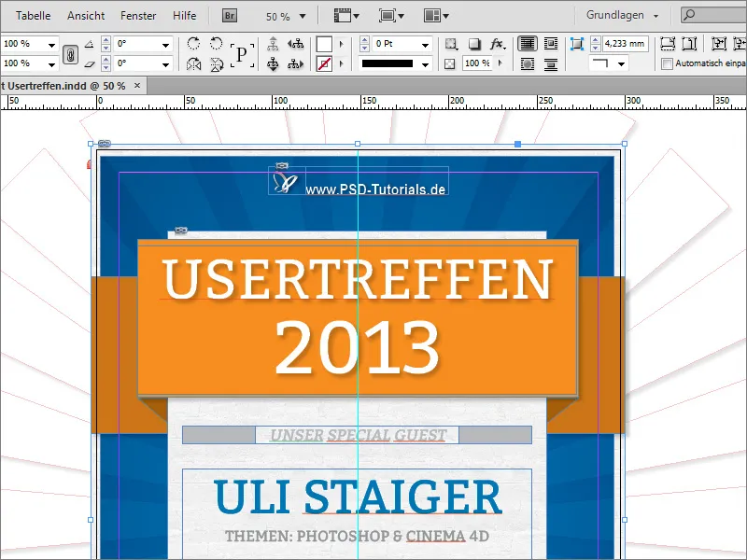Enable wrap around bounding box
Screen dimensions: 747x560
coord(551,44)
